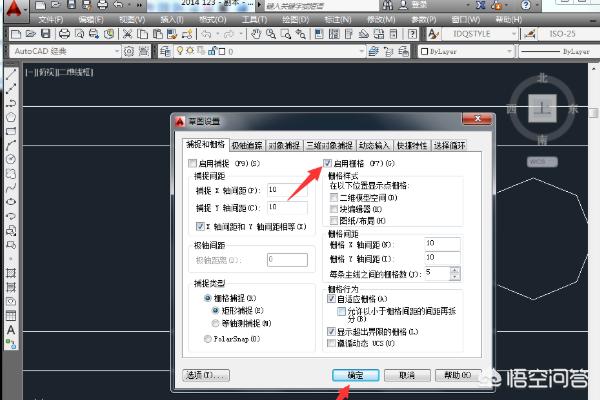Click the Pan hand icon in toolbar
The image size is (600, 400).
[x=257, y=34]
